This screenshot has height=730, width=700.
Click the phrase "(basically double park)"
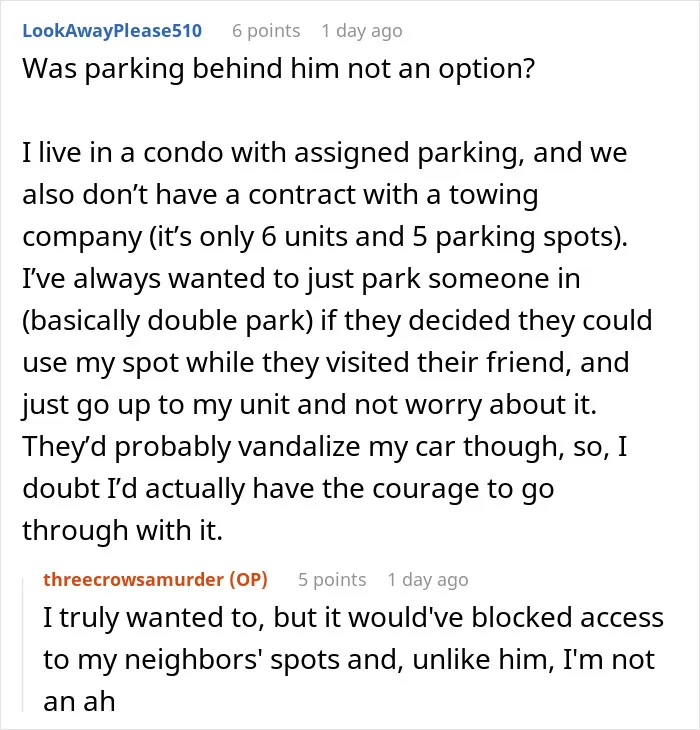pos(168,321)
